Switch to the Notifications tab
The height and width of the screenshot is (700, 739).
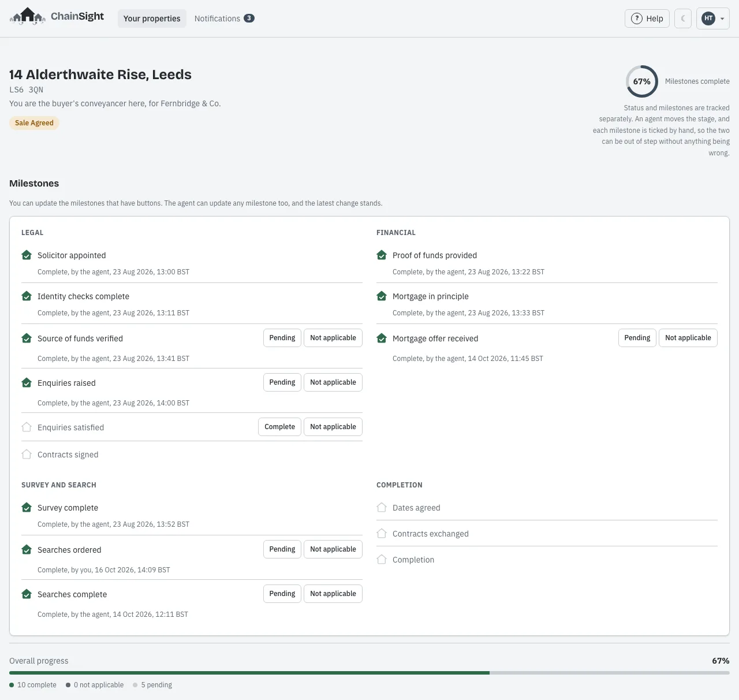(224, 18)
